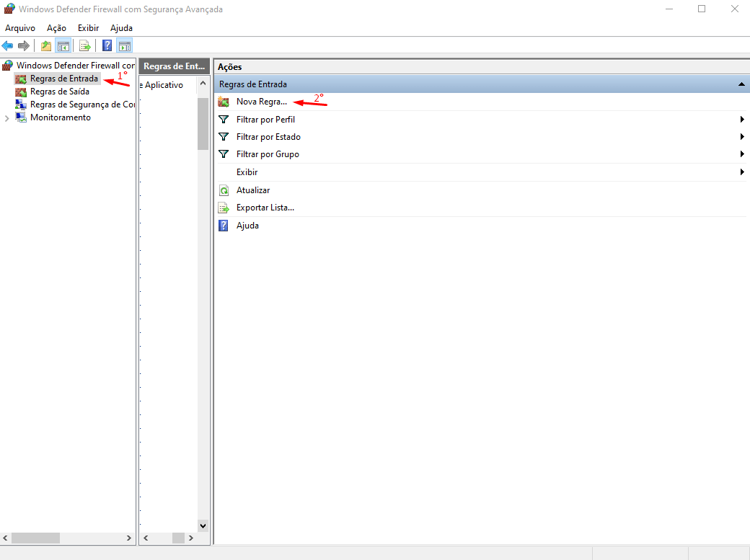Image resolution: width=750 pixels, height=560 pixels.
Task: Open the Exibir menu in the menu bar
Action: tap(89, 28)
